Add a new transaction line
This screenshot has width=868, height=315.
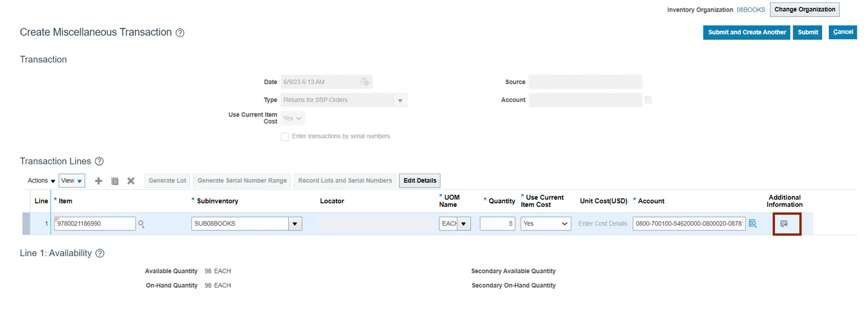[x=98, y=181]
